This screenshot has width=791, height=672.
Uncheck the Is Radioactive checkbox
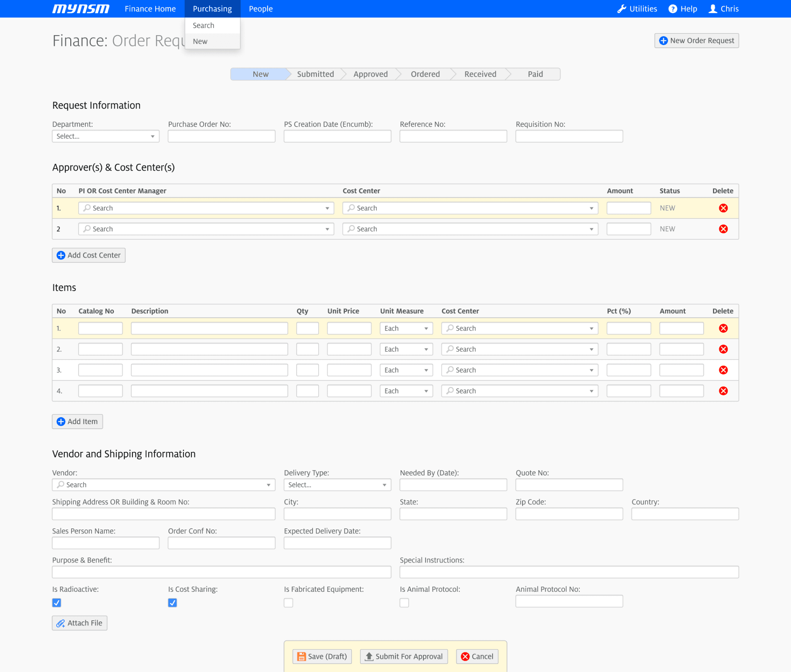point(57,603)
